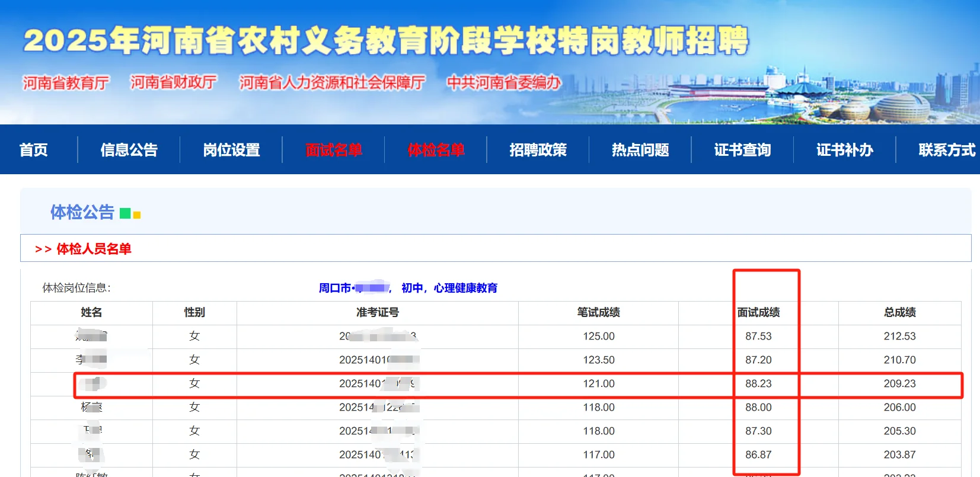Select the interview score 87.20 cell
This screenshot has height=477, width=980.
(x=758, y=360)
